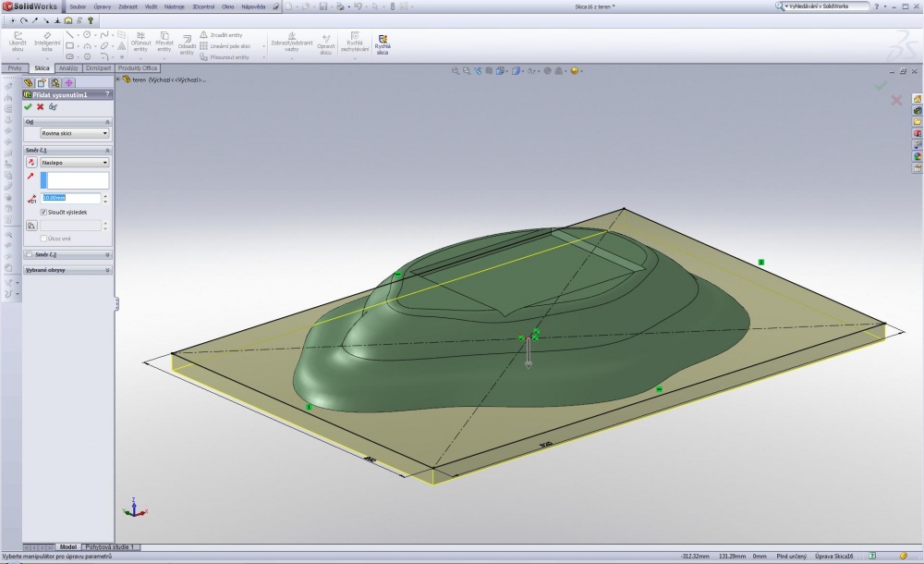The width and height of the screenshot is (924, 564).
Task: Click Zobrazit/odstranit vazby button
Action: (x=292, y=43)
